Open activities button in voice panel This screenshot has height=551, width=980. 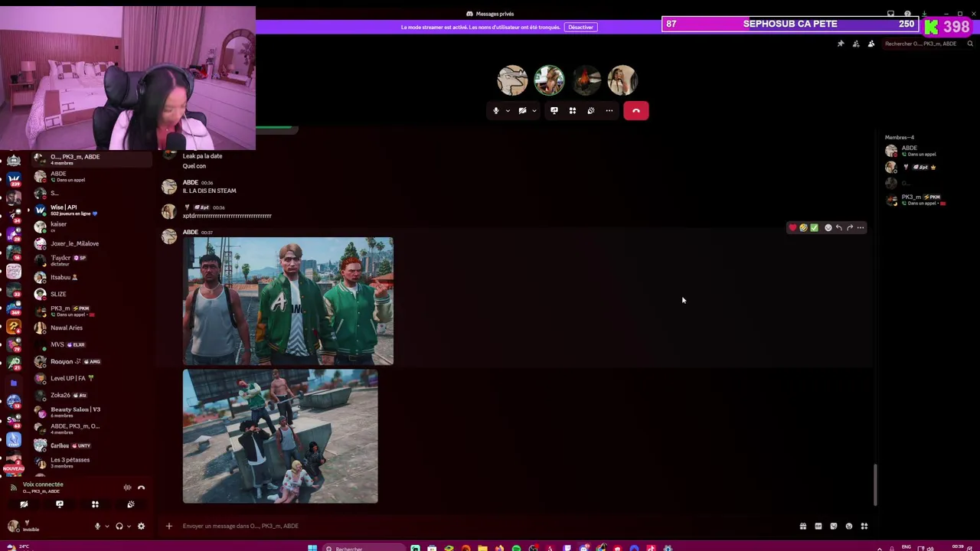[95, 504]
